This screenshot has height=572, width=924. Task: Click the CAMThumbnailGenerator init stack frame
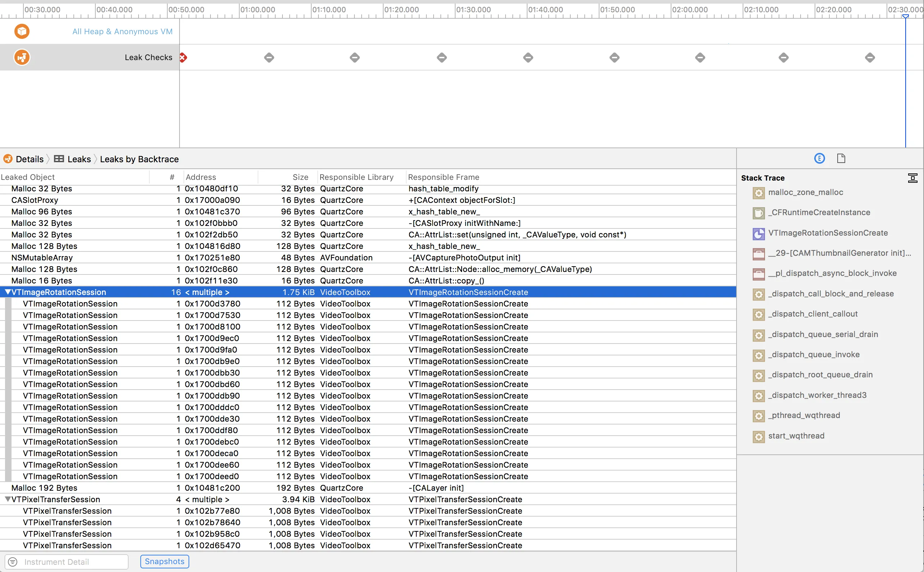click(839, 253)
